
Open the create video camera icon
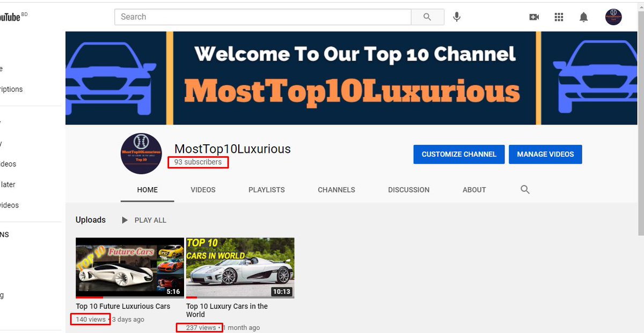pos(534,17)
